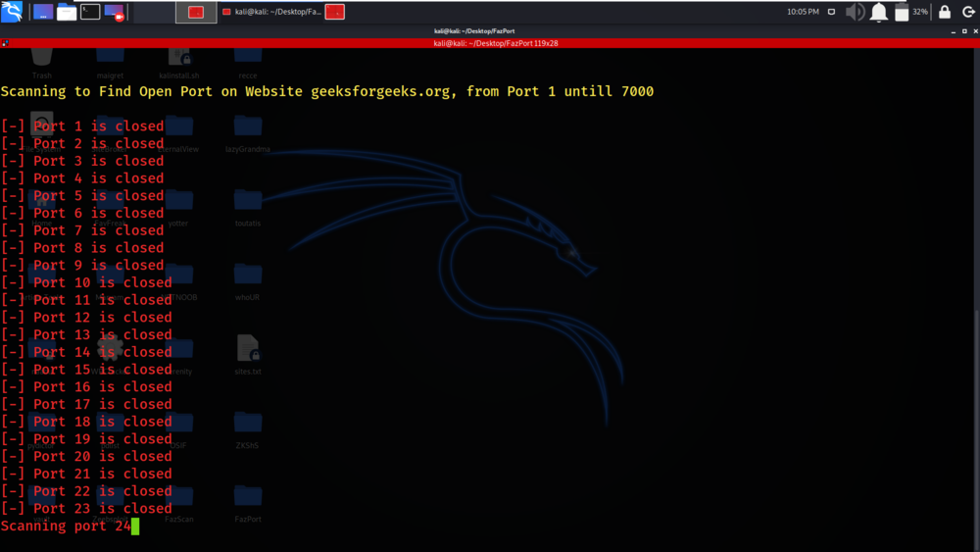The height and width of the screenshot is (552, 980).
Task: Click the screen recorder panel icon
Action: pos(114,12)
